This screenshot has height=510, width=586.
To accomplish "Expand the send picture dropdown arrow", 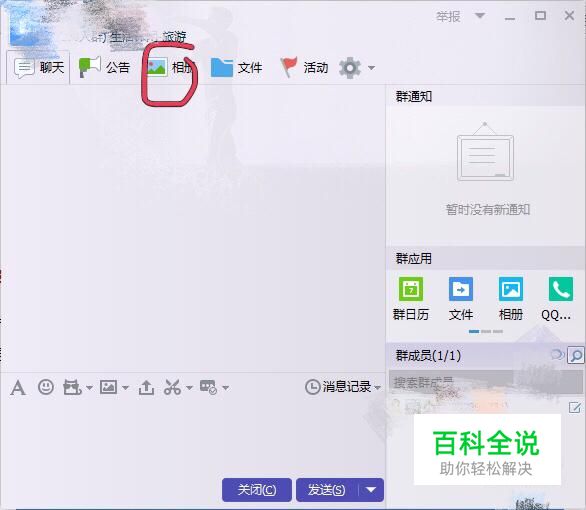I will (126, 388).
